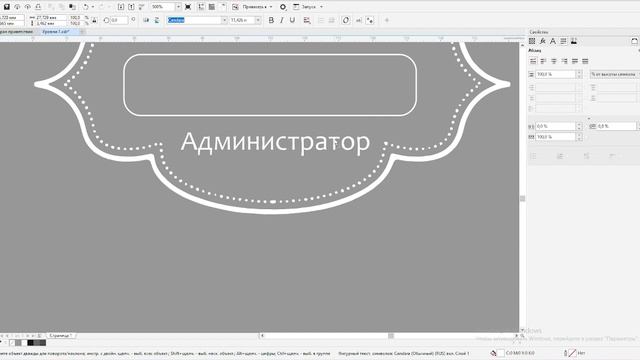The width and height of the screenshot is (640, 360).
Task: Expand the font name dropdown arrow
Action: click(x=224, y=20)
